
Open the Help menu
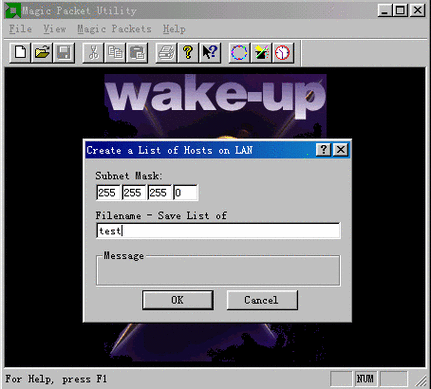click(174, 29)
